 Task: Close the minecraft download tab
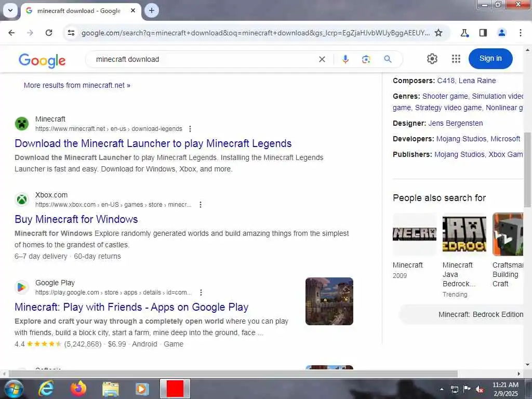[133, 10]
